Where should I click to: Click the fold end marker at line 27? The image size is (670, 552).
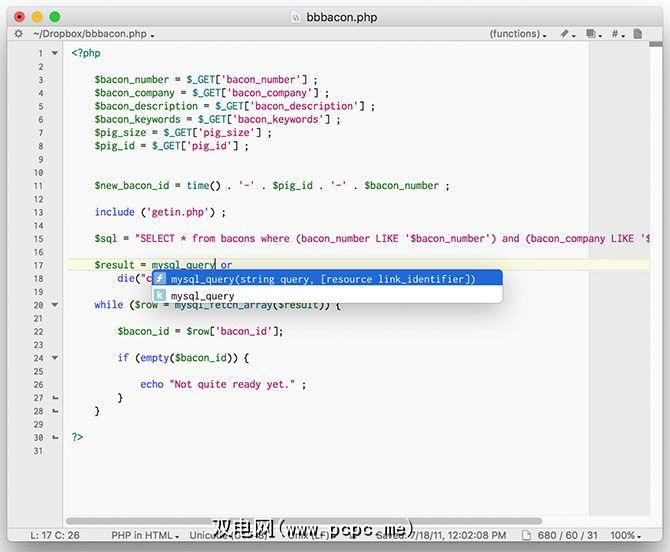point(55,398)
